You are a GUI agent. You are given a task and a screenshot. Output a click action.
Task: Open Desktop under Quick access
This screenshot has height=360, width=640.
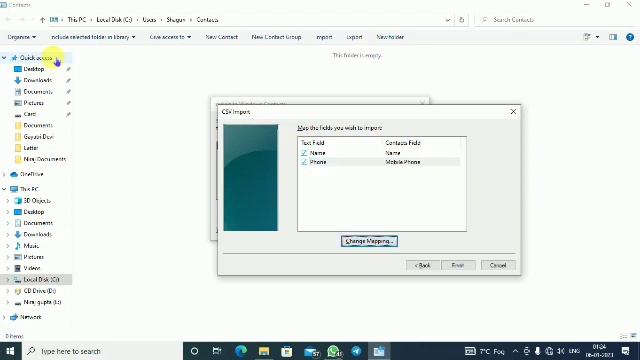pos(33,69)
